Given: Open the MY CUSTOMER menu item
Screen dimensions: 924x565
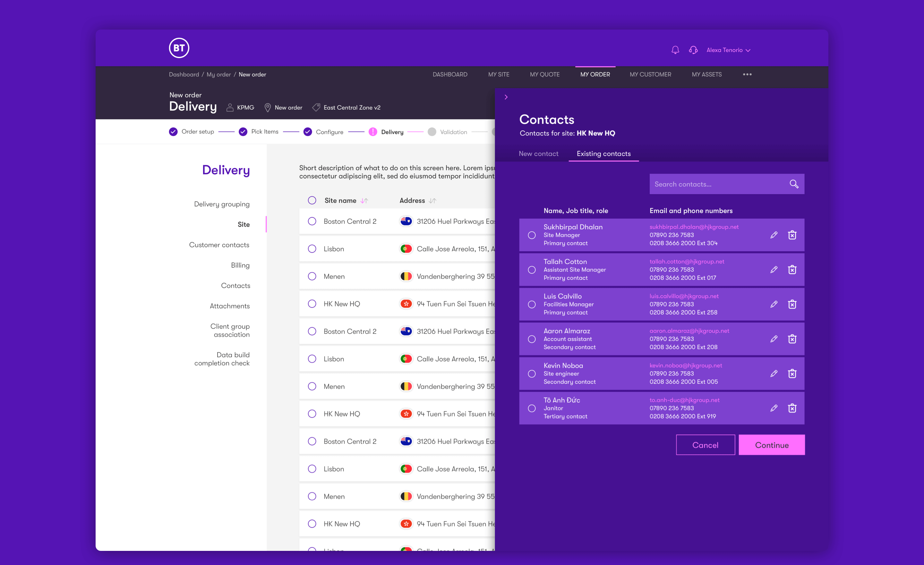Looking at the screenshot, I should (x=650, y=74).
